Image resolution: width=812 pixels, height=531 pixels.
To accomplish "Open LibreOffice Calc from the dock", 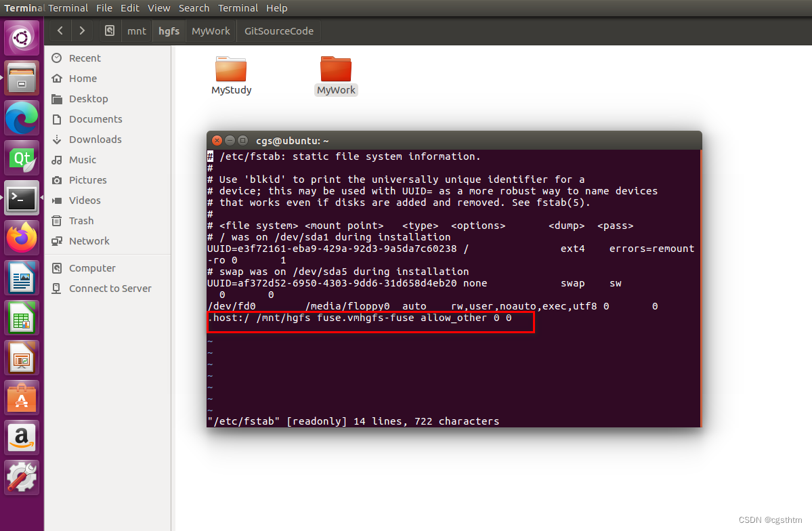I will pyautogui.click(x=22, y=316).
